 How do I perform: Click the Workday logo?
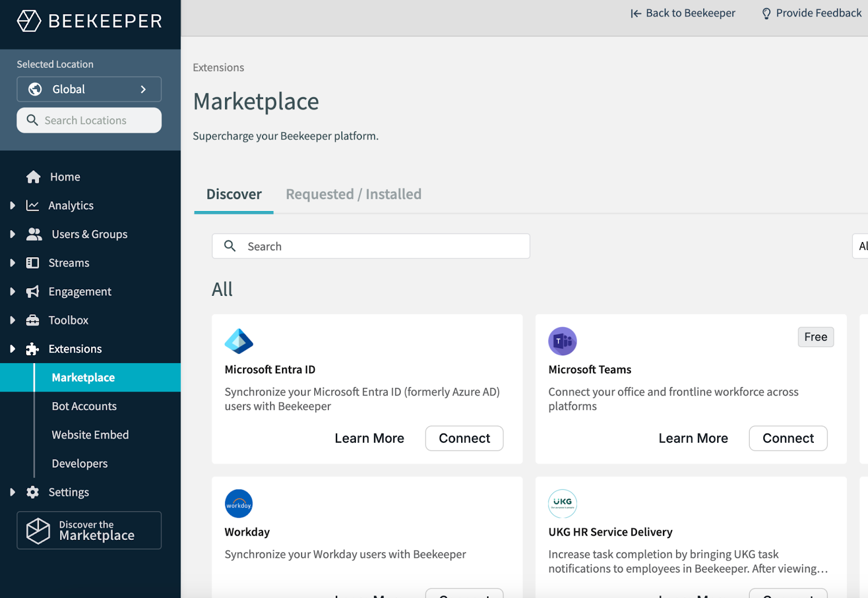point(239,504)
